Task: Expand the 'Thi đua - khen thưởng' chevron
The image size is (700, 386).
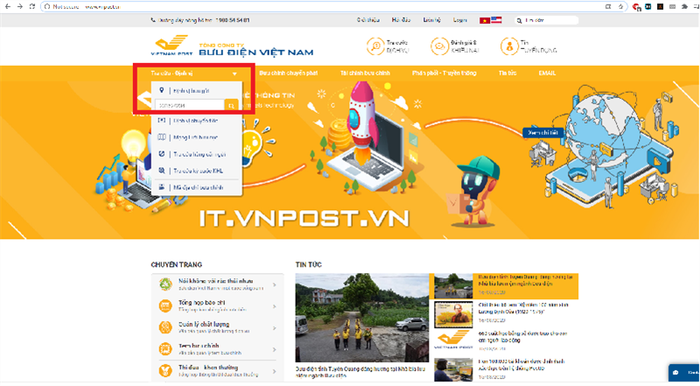Action: [274, 371]
